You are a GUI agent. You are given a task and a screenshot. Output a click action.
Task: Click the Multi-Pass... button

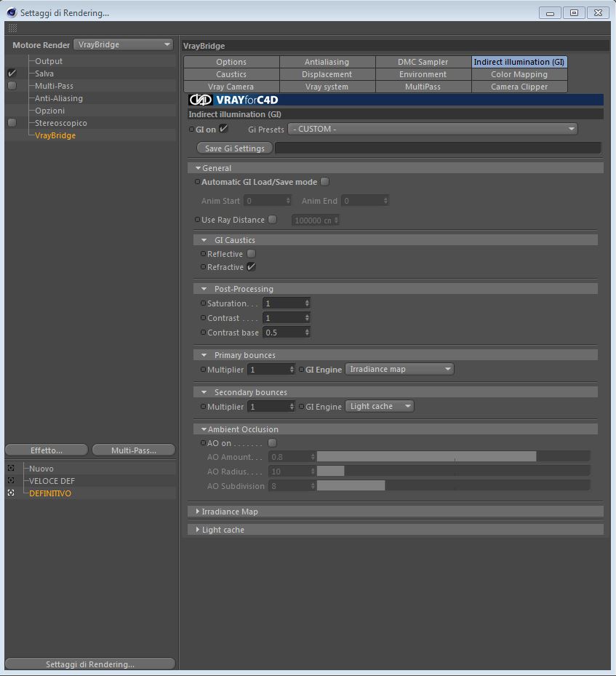[134, 450]
